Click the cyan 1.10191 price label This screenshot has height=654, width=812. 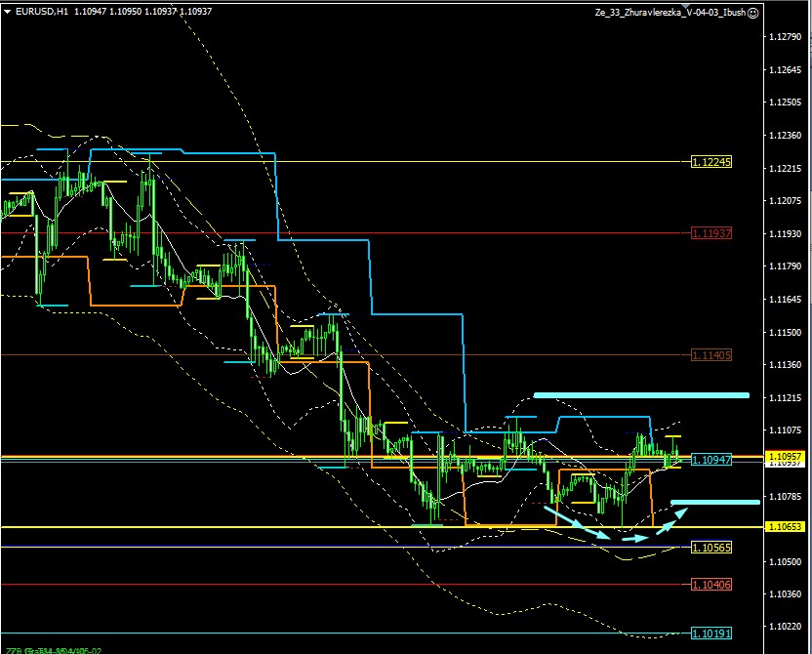click(710, 633)
